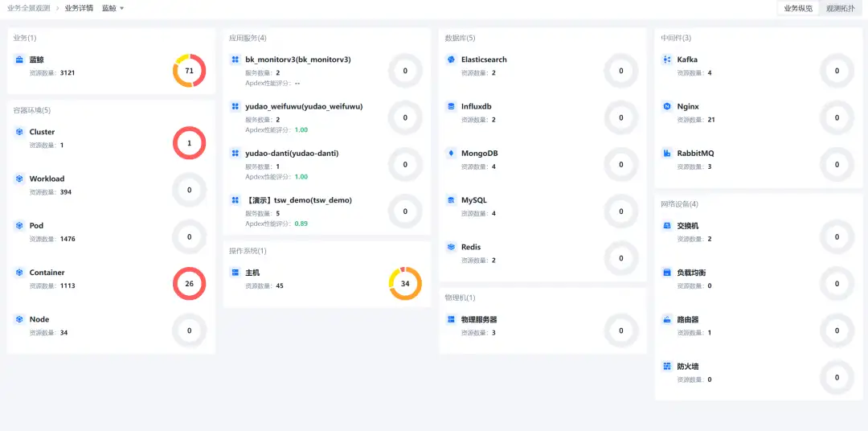Click the 主机 alert donut showing 34

[x=405, y=284]
